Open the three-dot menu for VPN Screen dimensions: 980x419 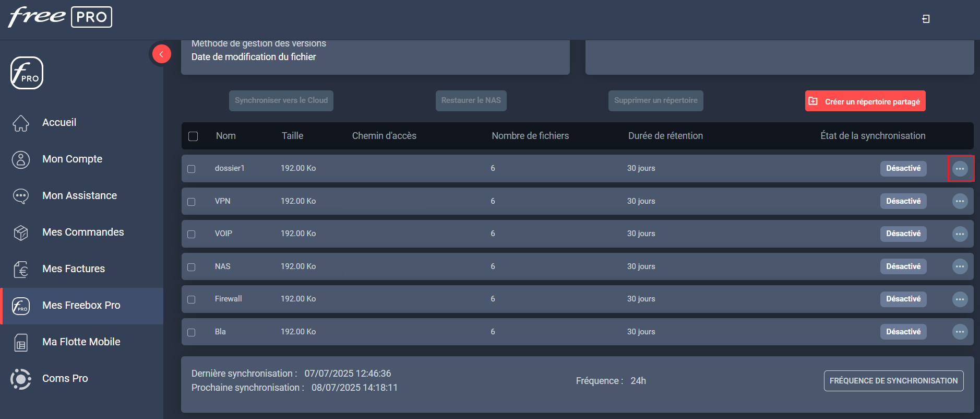960,201
